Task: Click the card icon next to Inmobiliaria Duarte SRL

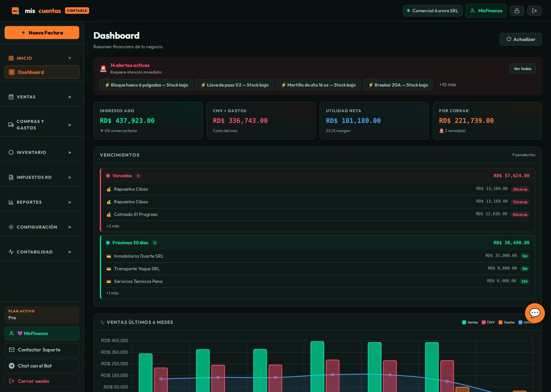Action: coord(108,256)
